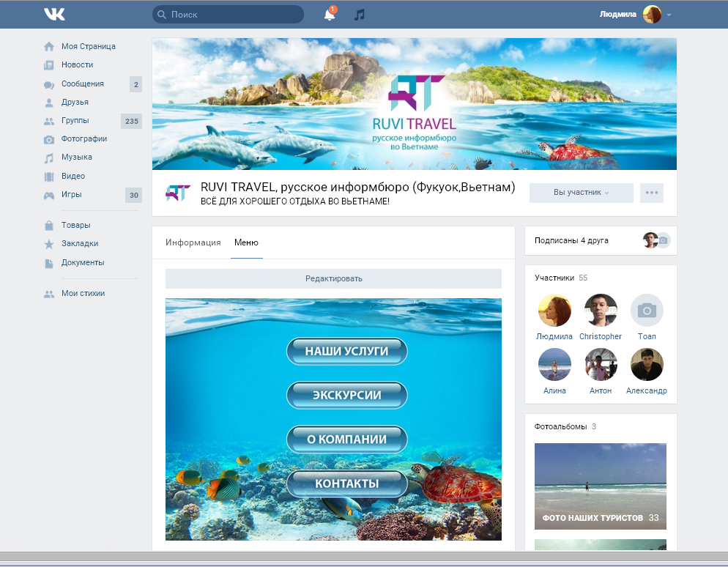Image resolution: width=728 pixels, height=567 pixels.
Task: Open Группы in sidebar
Action: tap(75, 120)
